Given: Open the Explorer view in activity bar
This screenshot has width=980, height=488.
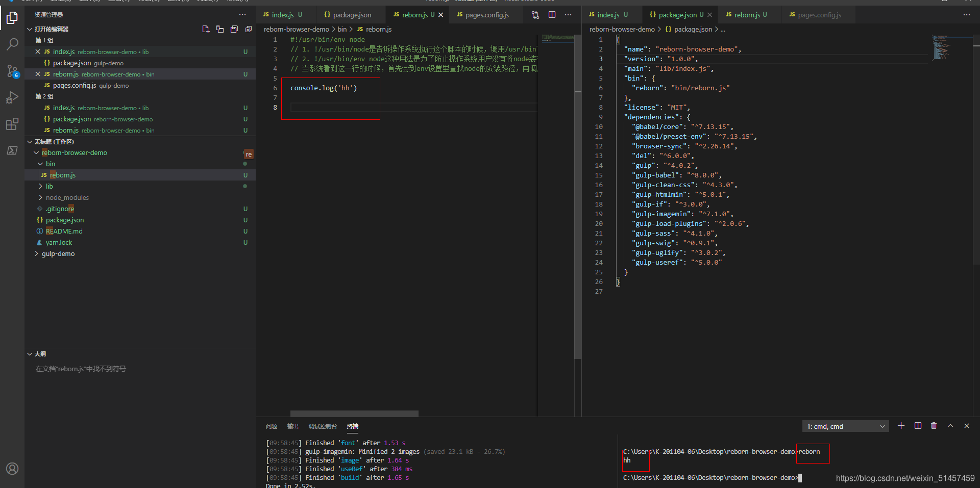Looking at the screenshot, I should 12,18.
